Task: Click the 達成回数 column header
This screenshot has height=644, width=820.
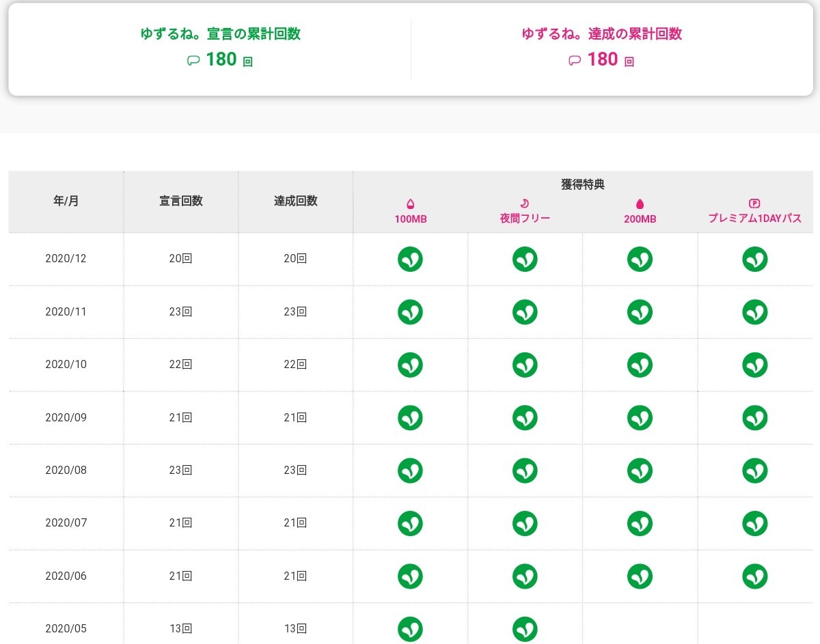Action: tap(295, 201)
